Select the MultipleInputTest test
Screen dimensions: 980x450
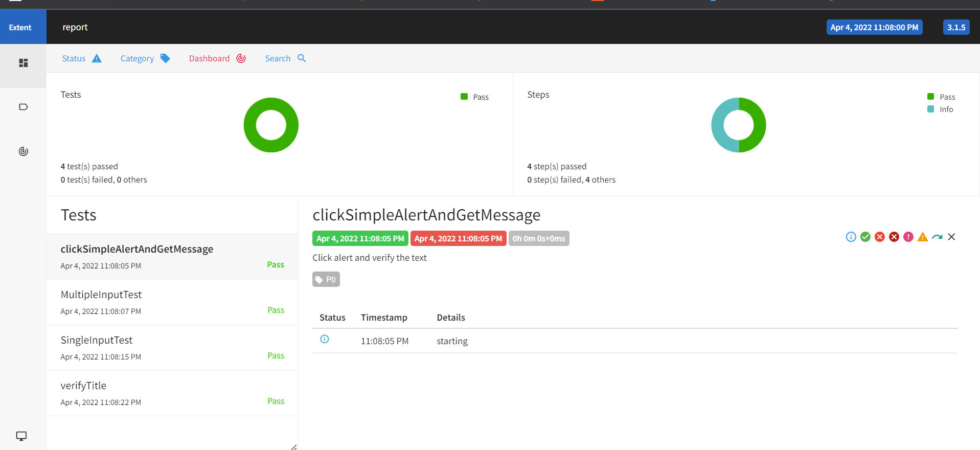coord(172,302)
